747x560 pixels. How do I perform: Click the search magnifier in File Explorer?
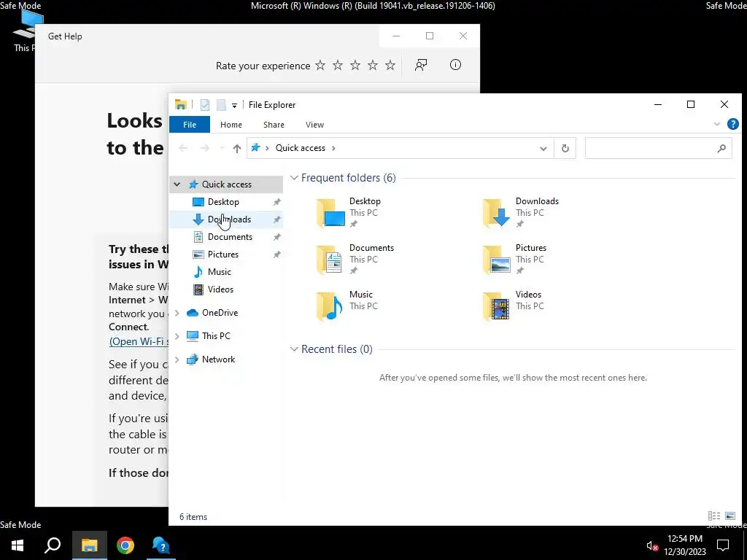pyautogui.click(x=721, y=149)
